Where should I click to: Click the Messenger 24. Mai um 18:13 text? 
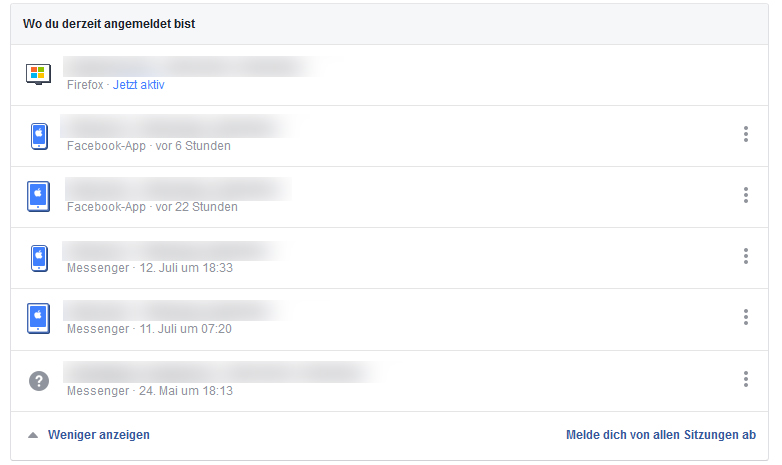[x=149, y=390]
